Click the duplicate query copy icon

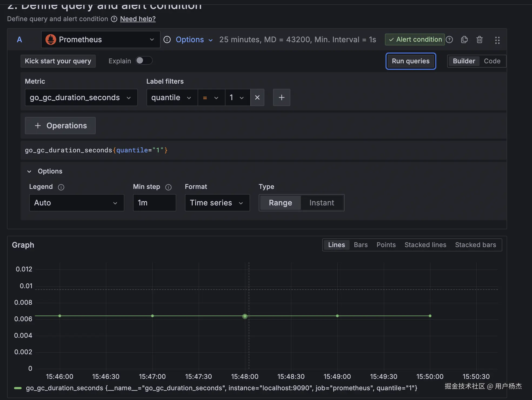pyautogui.click(x=464, y=40)
